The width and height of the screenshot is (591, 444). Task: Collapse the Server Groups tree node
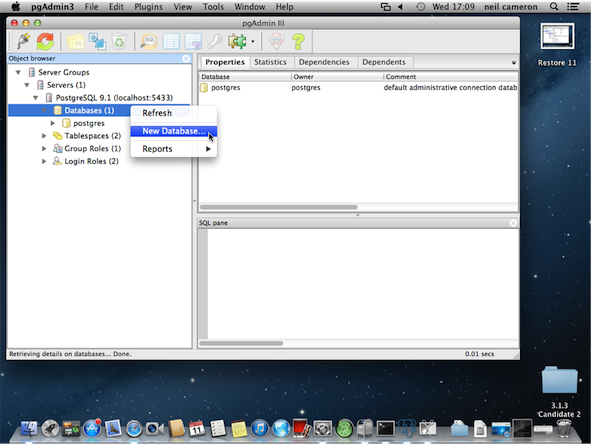[x=18, y=72]
